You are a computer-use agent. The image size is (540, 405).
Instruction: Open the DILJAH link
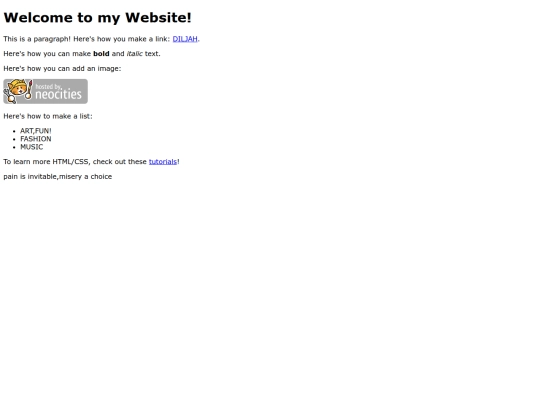[x=185, y=39]
